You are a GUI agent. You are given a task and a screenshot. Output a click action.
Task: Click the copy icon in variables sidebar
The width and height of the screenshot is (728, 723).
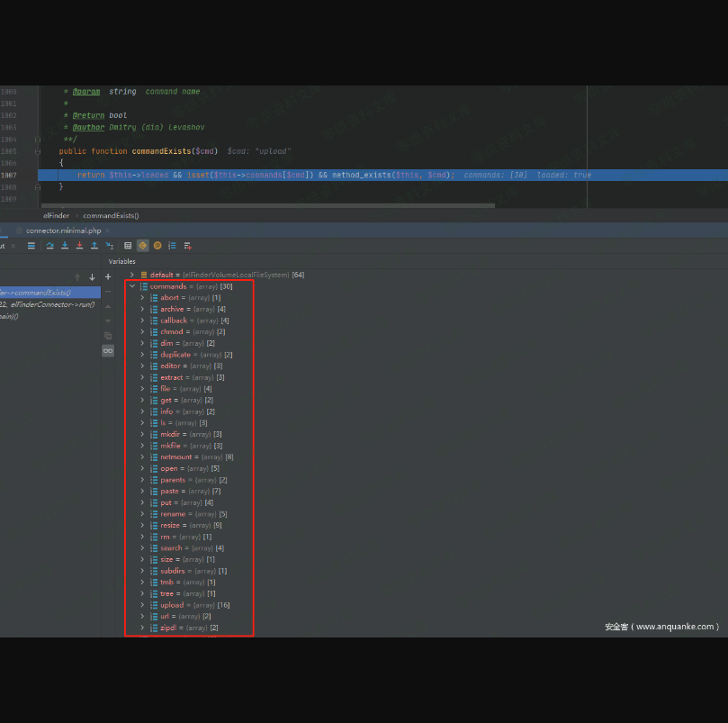tap(108, 335)
